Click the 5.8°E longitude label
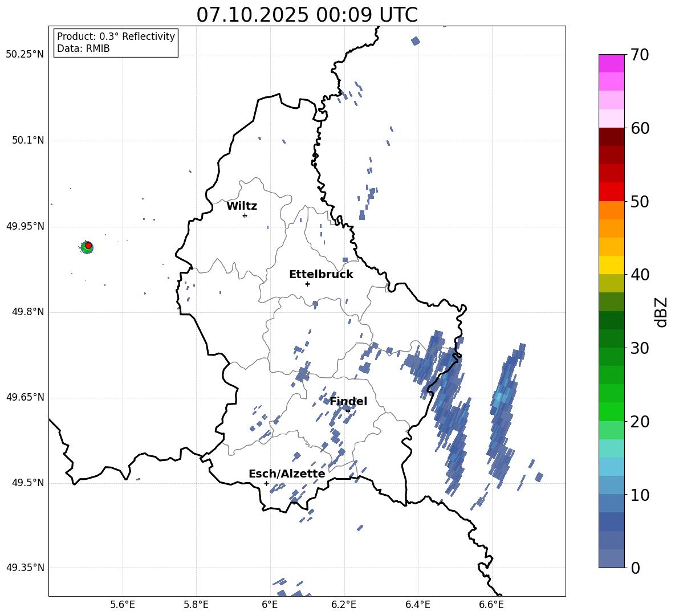 point(196,605)
